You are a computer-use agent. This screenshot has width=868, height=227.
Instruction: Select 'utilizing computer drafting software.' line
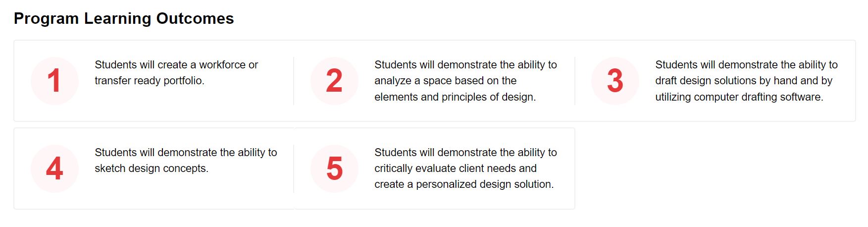click(x=739, y=97)
